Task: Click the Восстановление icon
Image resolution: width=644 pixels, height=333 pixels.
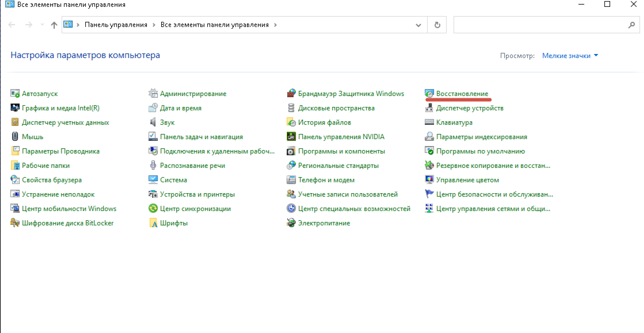Action: [x=429, y=94]
